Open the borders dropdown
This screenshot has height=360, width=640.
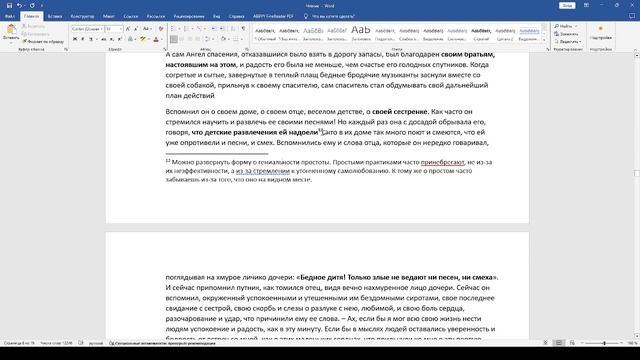(242, 40)
